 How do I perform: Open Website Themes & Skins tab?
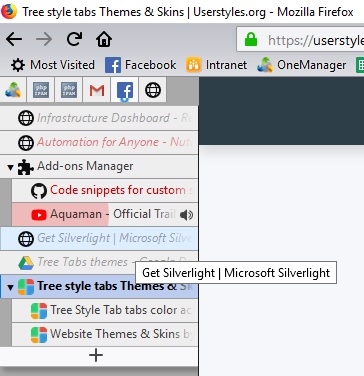105,334
